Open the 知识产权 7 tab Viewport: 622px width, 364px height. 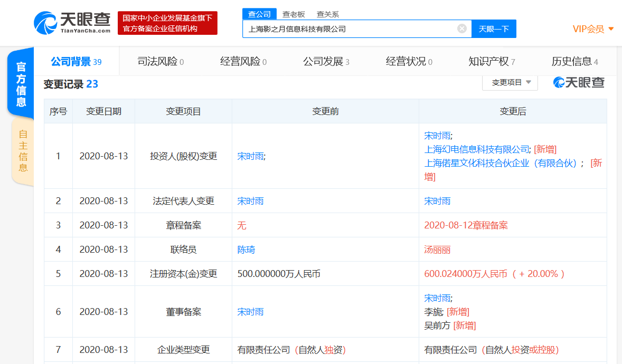(x=492, y=62)
